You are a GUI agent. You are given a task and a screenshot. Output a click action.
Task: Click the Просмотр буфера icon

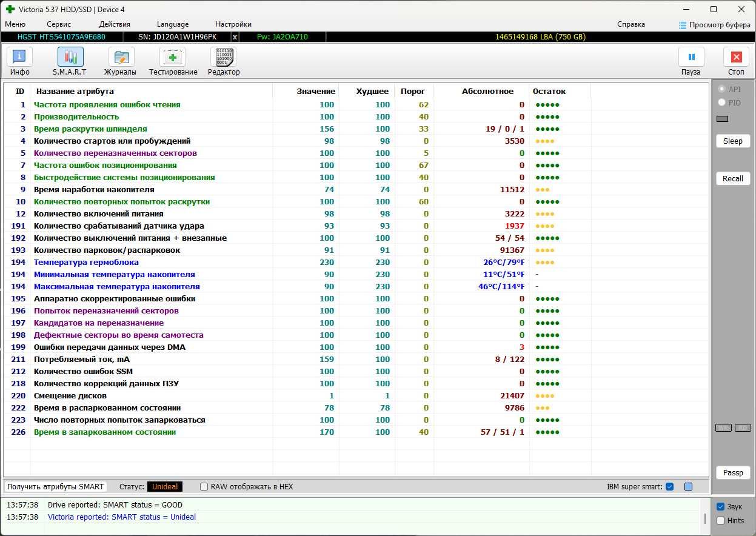(x=683, y=25)
